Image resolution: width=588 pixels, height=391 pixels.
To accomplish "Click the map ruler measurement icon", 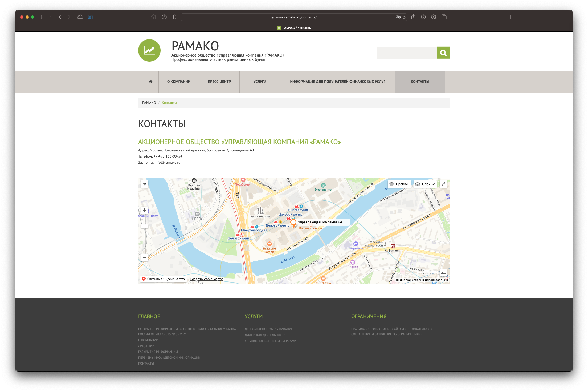I will (443, 273).
